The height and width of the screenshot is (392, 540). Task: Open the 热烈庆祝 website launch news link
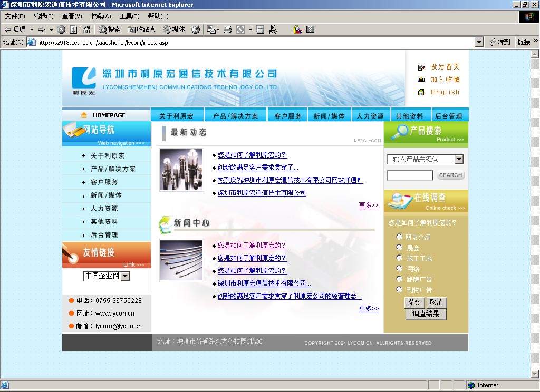[290, 180]
